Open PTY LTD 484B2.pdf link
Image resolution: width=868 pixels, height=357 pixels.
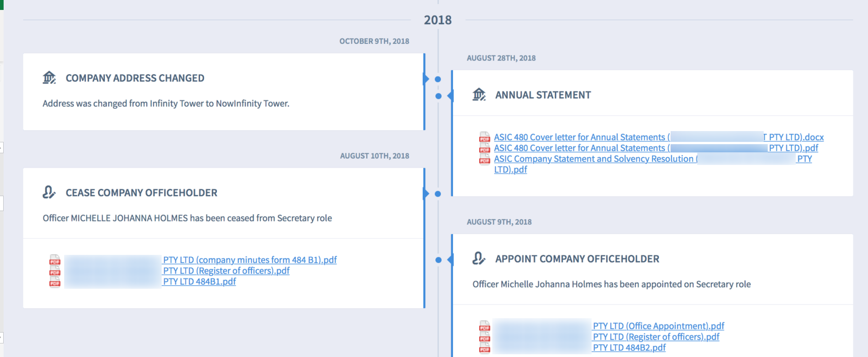pos(629,348)
